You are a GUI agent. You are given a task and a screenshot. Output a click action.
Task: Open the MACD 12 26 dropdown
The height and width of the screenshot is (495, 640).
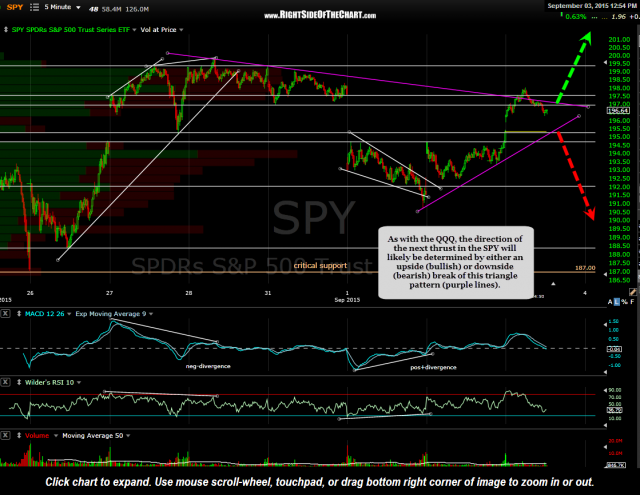pos(69,314)
